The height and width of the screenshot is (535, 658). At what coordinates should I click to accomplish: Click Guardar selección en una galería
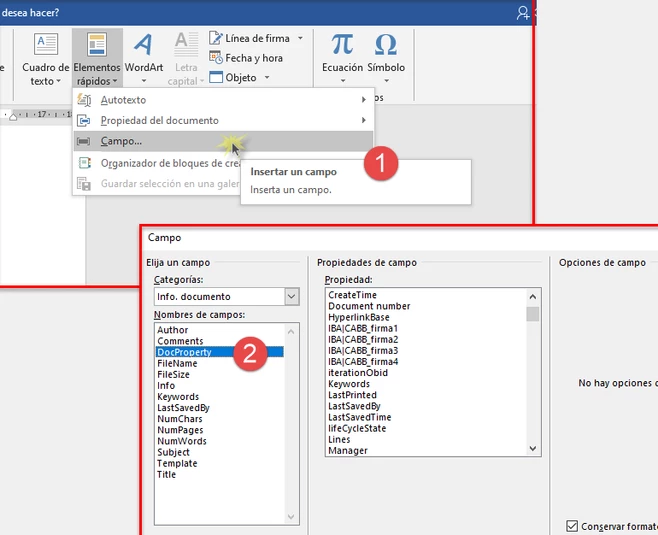(157, 183)
